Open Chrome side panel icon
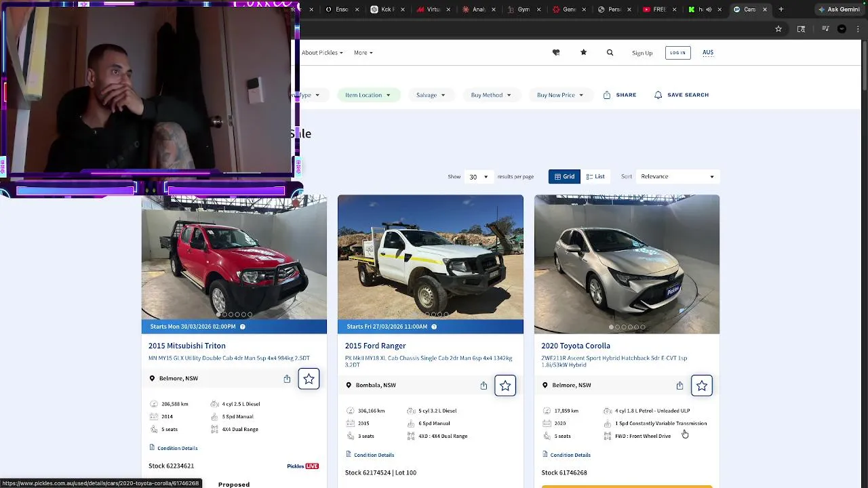The width and height of the screenshot is (868, 488). (801, 29)
